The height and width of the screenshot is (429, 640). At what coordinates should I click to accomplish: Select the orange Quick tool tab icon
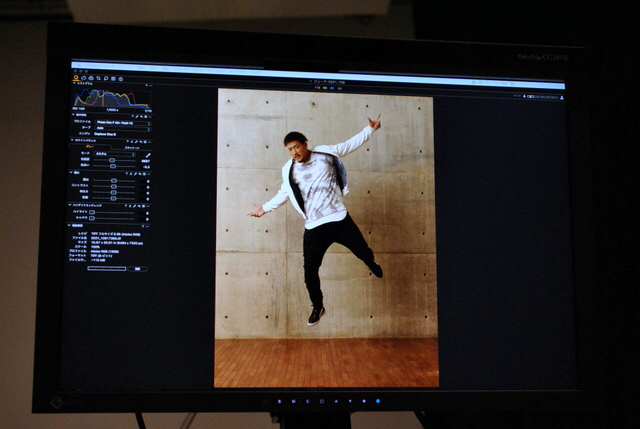tap(76, 78)
